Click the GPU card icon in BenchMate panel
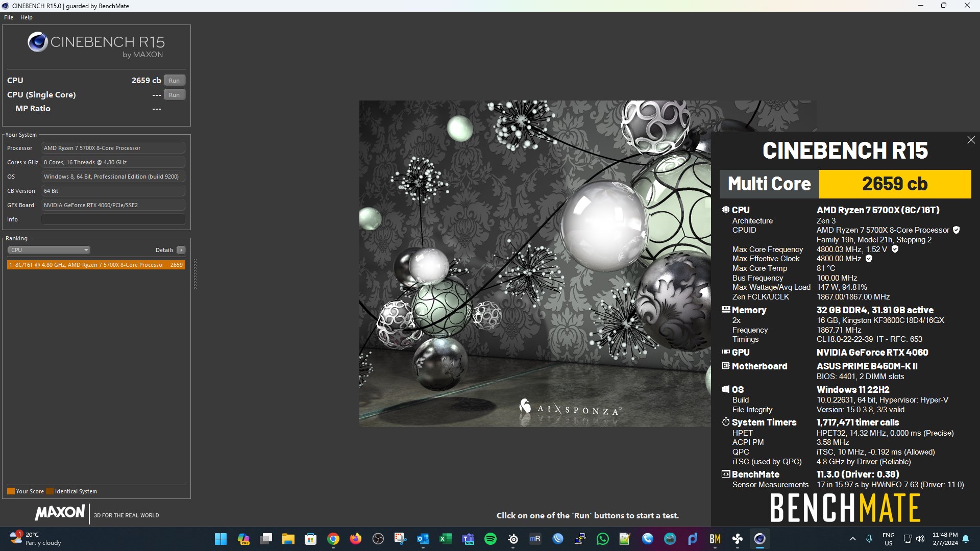This screenshot has width=980, height=551. coord(725,352)
